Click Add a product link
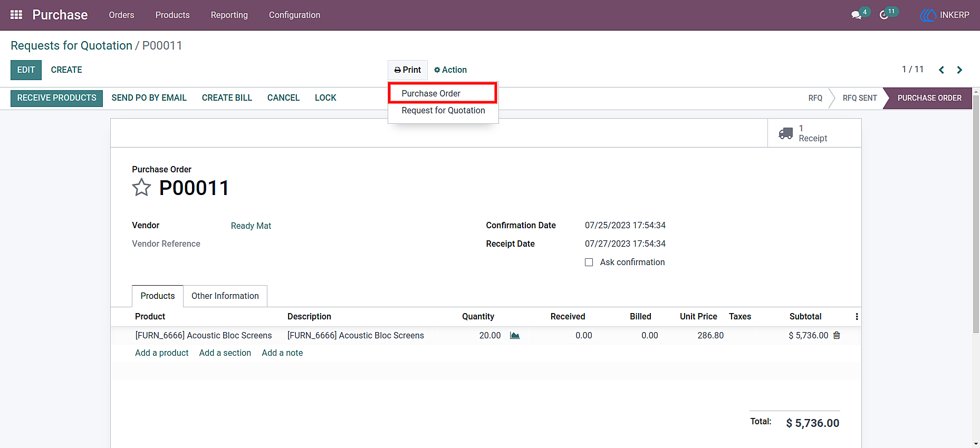 [x=162, y=353]
